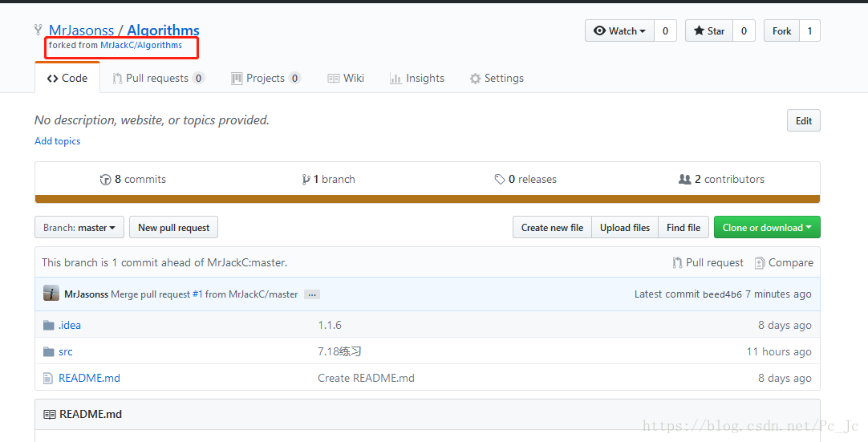This screenshot has height=442, width=868.
Task: Switch to the Projects tab
Action: click(266, 78)
